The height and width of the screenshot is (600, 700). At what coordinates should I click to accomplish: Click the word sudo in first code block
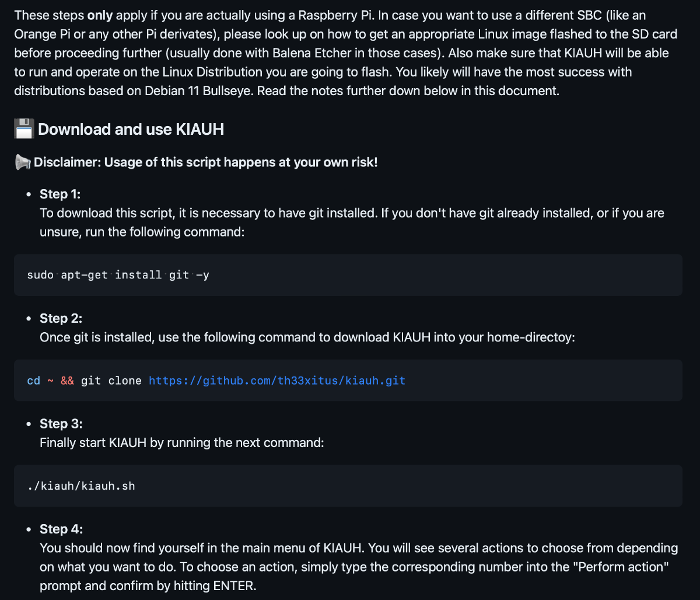[40, 275]
